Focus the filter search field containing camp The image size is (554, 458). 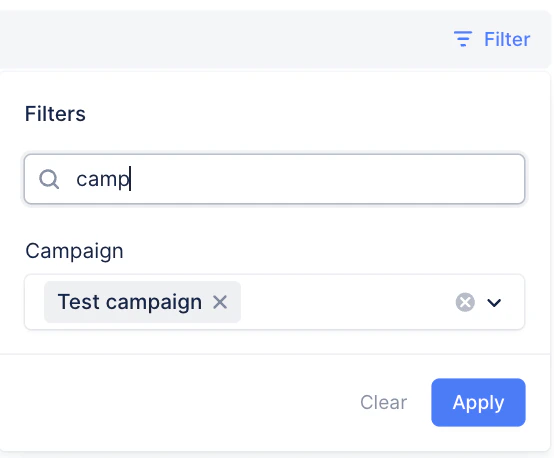pos(274,179)
